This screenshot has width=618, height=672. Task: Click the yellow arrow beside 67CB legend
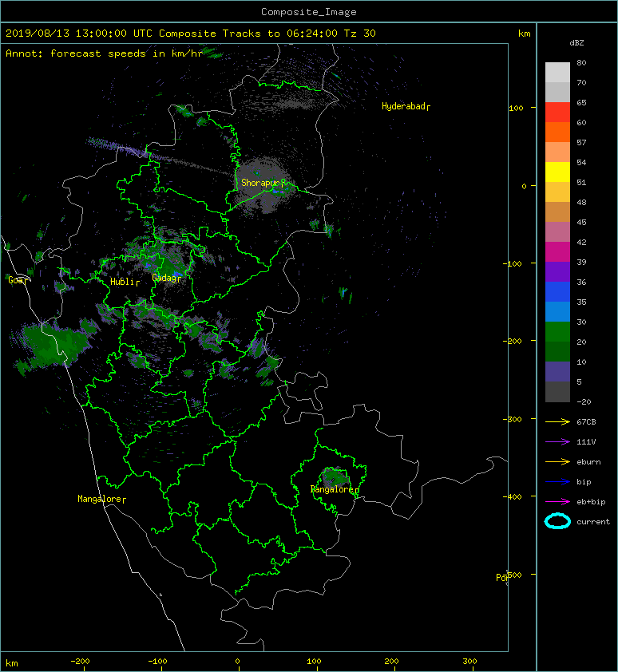557,421
